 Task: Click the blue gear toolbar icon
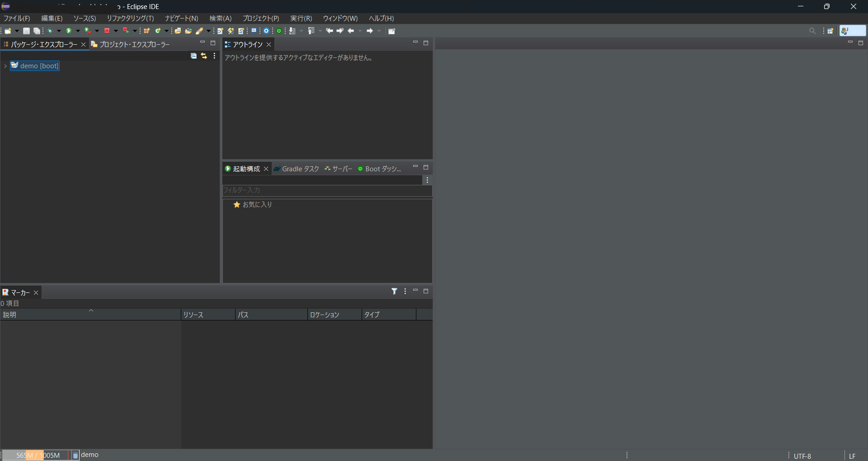click(x=266, y=31)
